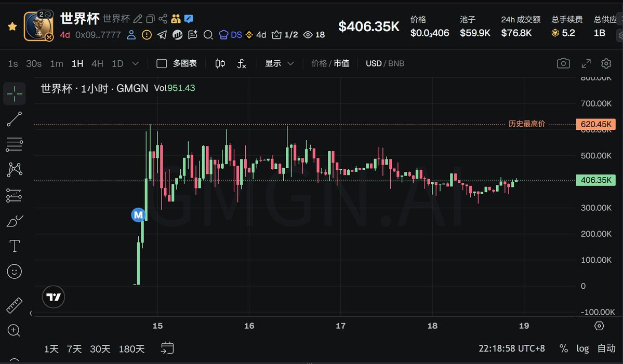Switch to the 4H timeframe

click(x=97, y=63)
